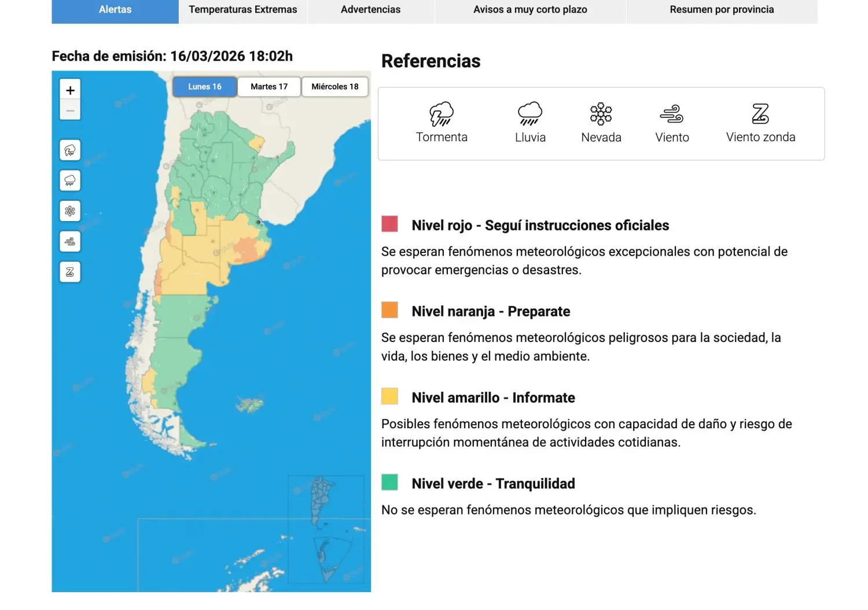Filter map by Lluvia alerts
868x610 pixels.
click(70, 181)
